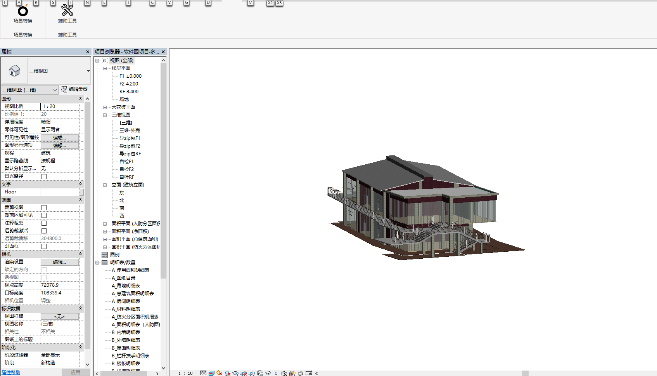This screenshot has width=657, height=376.
Task: Toggle the section box checkbox in properties
Action: click(44, 246)
